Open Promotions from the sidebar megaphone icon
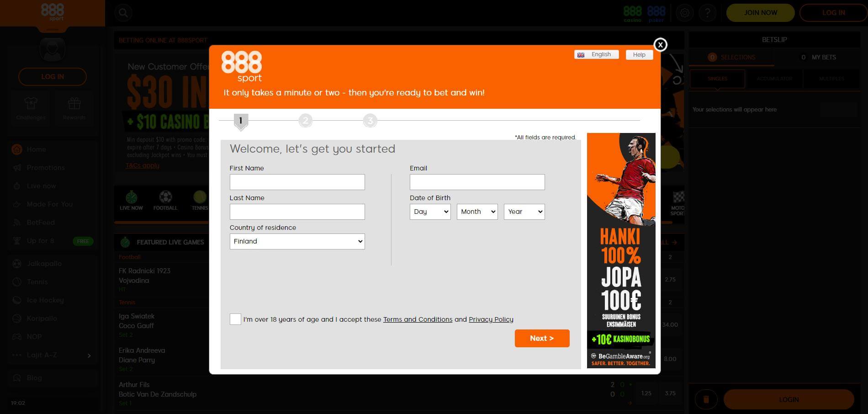Image resolution: width=868 pixels, height=414 pixels. tap(16, 168)
